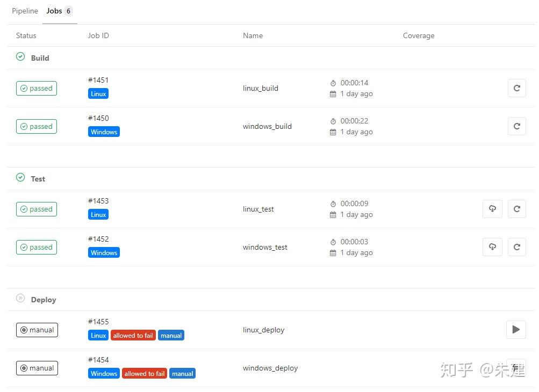Open the windows_build job page
Image resolution: width=539 pixels, height=392 pixels.
coord(267,126)
